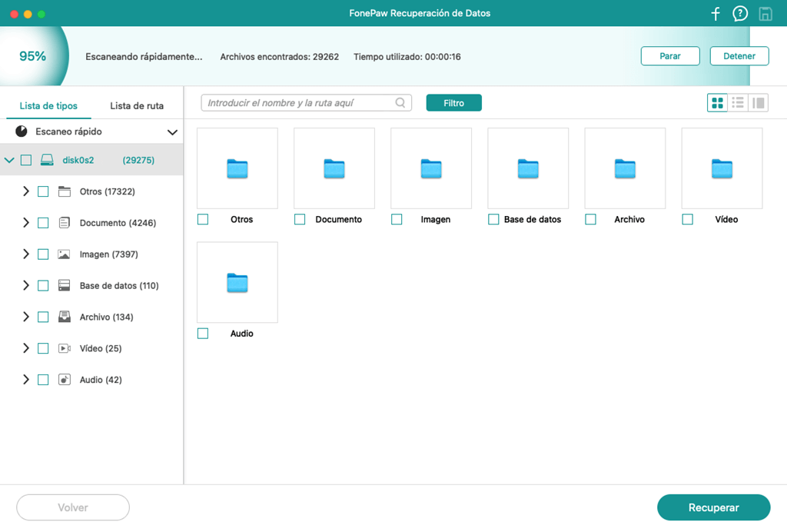Screen dimensions: 787x532
Task: Switch to list view icon
Action: [x=738, y=103]
